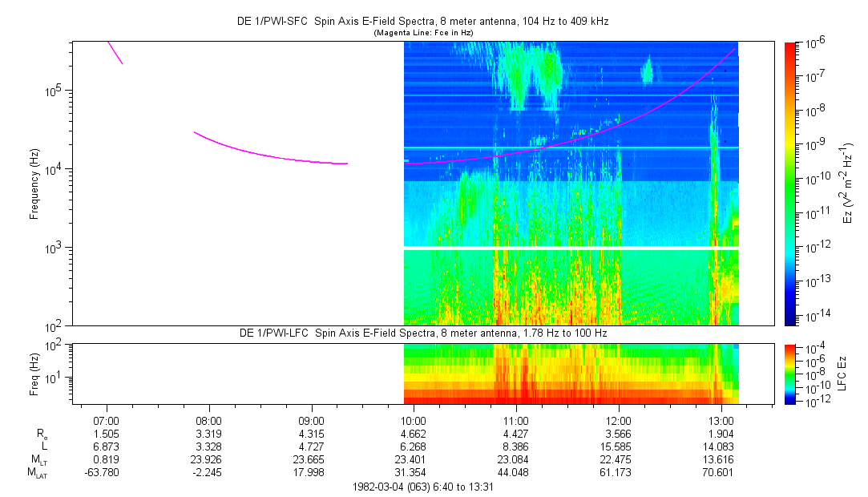Screen dimensions: 868x497
Task: Click the Frequency (Hz) y-axis label
Action: (34, 183)
